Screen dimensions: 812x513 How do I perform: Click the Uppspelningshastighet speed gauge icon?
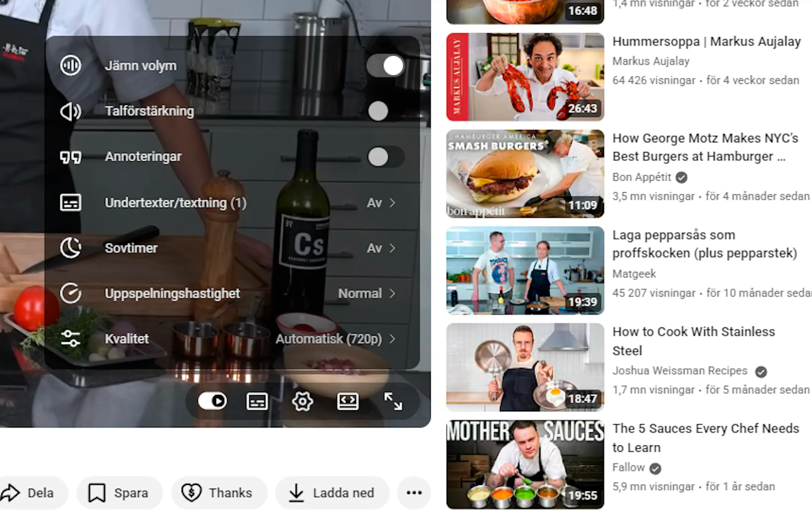(x=71, y=293)
